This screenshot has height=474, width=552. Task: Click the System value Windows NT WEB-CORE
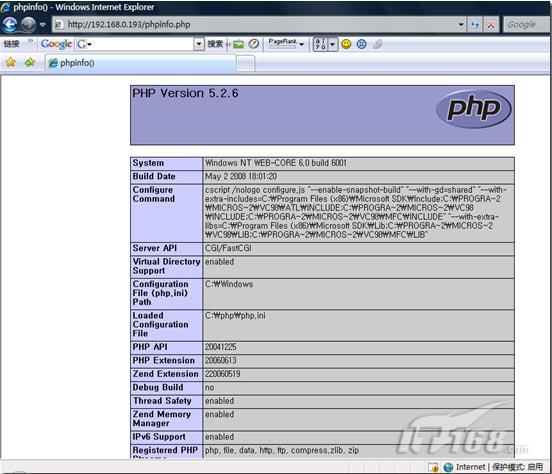276,163
